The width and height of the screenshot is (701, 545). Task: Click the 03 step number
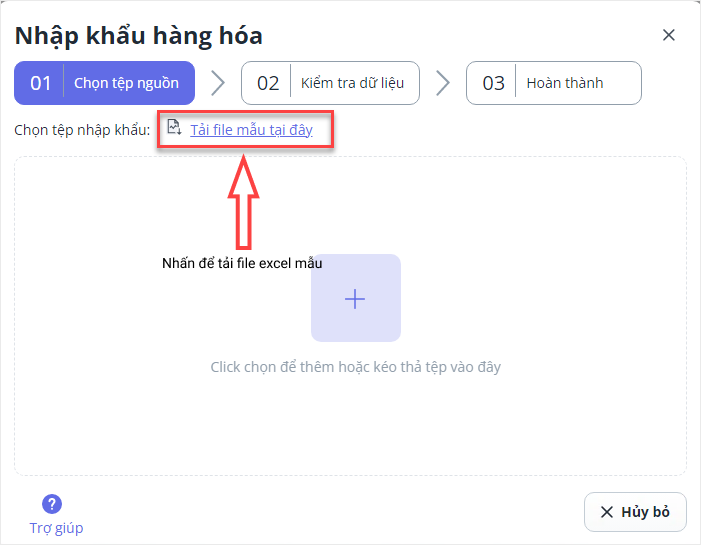coord(494,83)
